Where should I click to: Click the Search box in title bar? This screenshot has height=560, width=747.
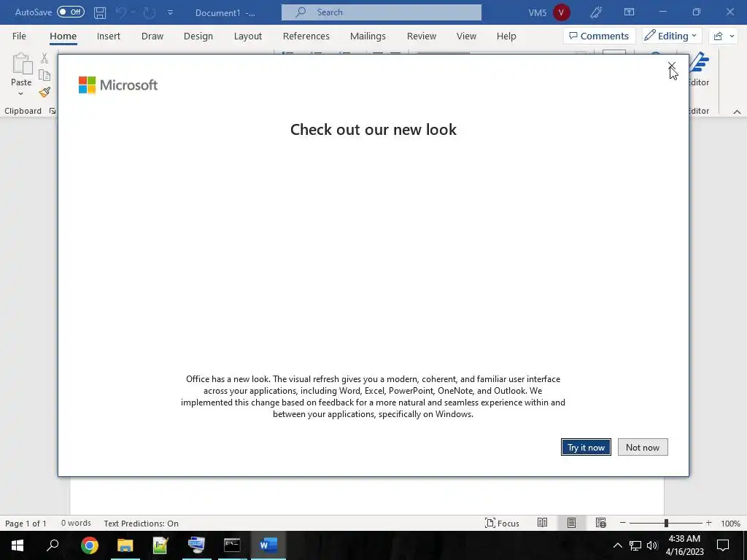tap(381, 12)
